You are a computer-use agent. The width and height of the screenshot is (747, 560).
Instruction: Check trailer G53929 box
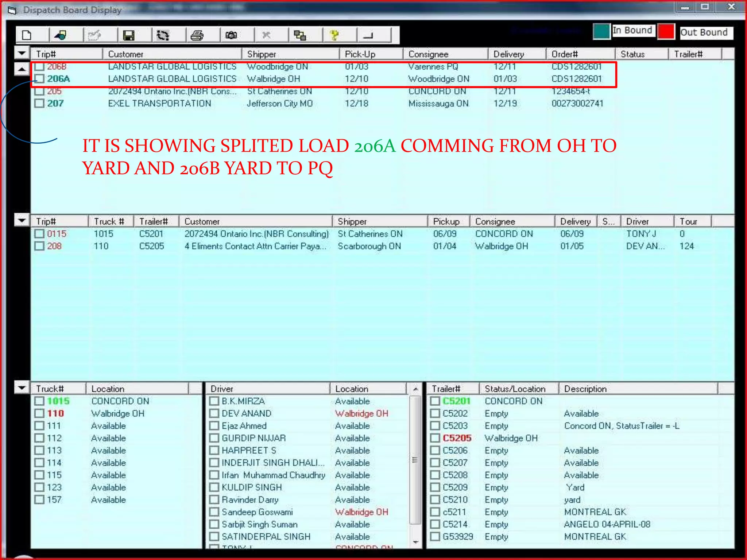pos(435,537)
